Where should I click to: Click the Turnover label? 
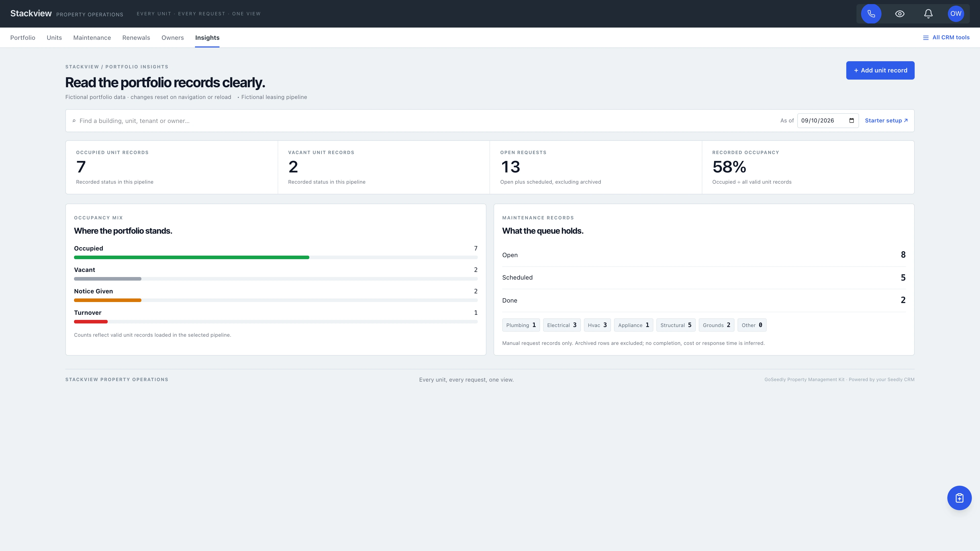pyautogui.click(x=88, y=312)
